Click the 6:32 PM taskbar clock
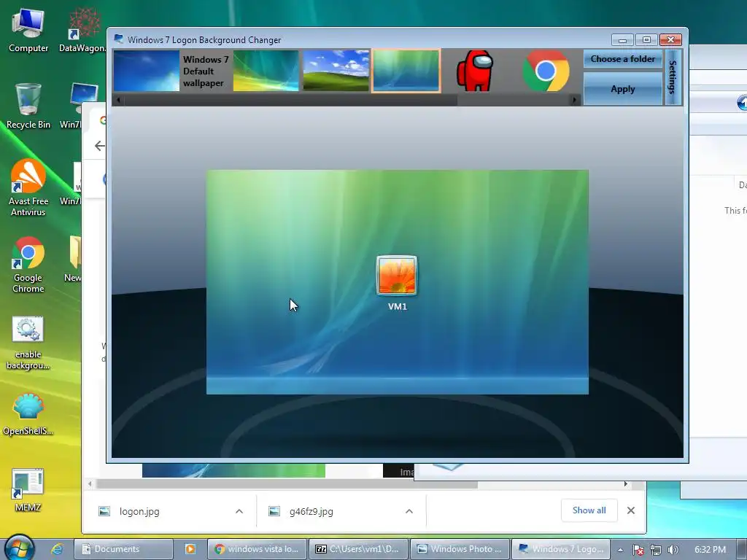Image resolution: width=747 pixels, height=560 pixels. (x=710, y=550)
